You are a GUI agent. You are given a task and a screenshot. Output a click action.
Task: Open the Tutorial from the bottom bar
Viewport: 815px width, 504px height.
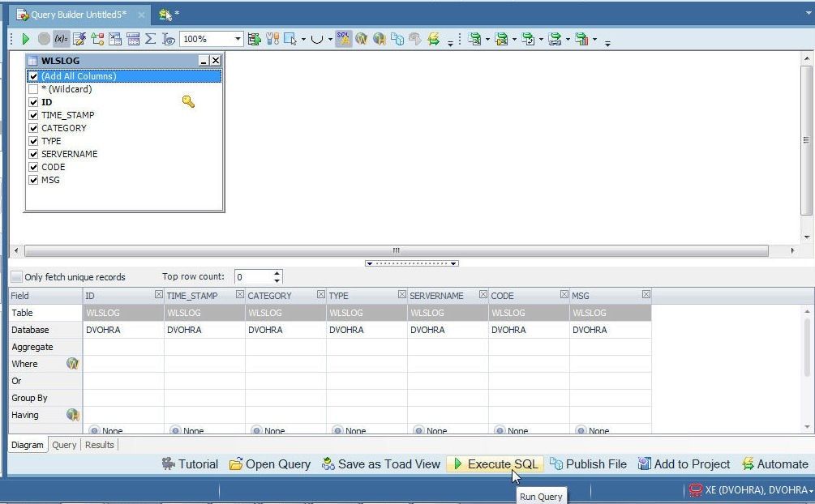point(189,463)
